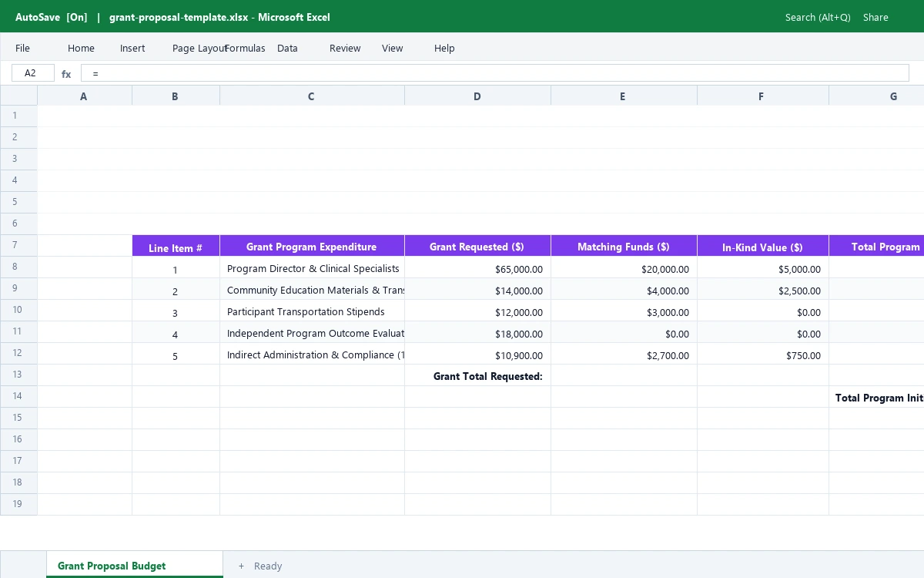The image size is (924, 578).
Task: Open the Page Layout tab
Action: pyautogui.click(x=199, y=48)
